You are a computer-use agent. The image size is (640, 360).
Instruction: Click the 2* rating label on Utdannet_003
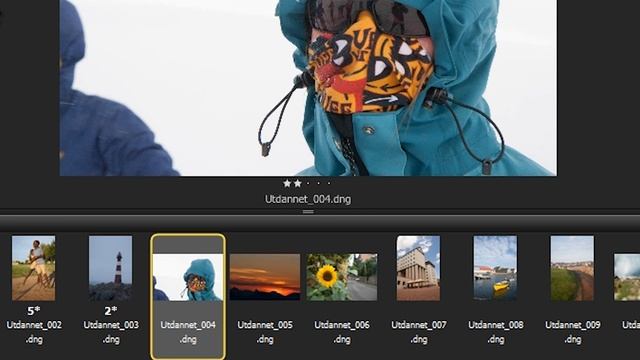click(x=111, y=311)
